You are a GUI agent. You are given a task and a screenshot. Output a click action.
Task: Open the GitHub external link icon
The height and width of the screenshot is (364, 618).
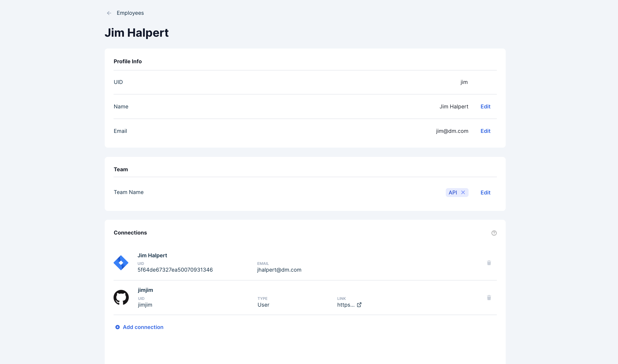(359, 305)
